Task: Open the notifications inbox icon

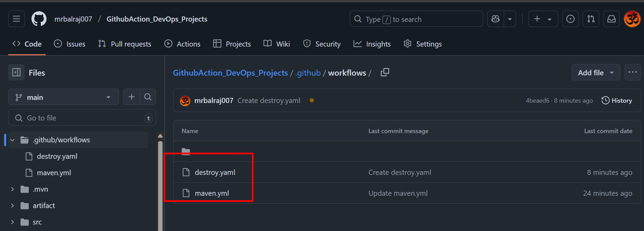Action: 611,19
